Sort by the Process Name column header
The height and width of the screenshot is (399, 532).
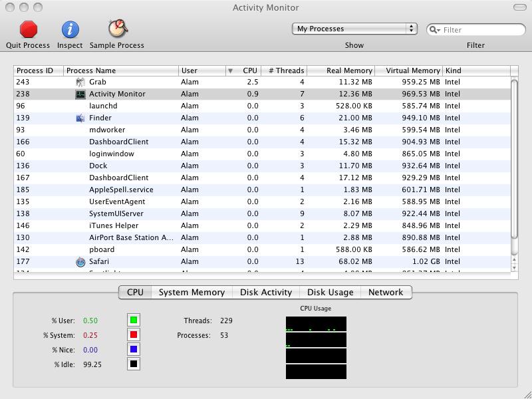121,70
